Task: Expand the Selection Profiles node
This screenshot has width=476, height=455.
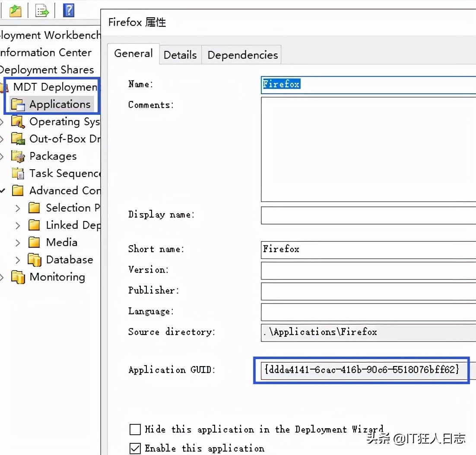Action: pyautogui.click(x=18, y=208)
